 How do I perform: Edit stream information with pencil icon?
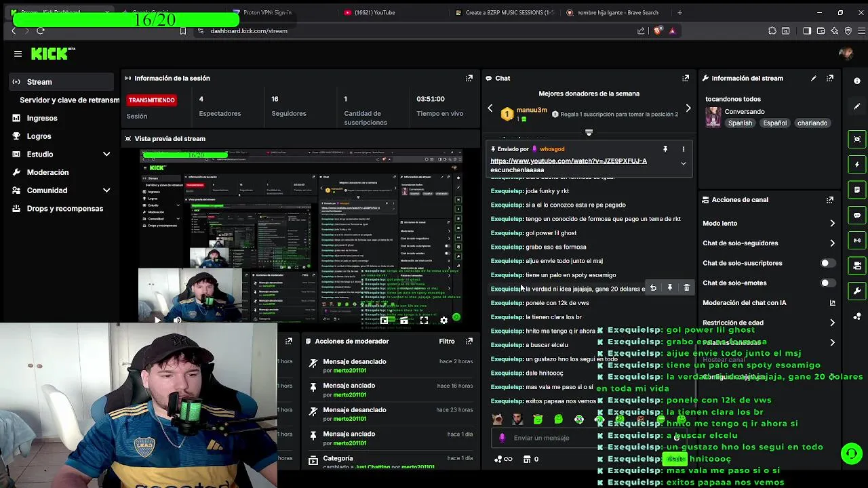coord(814,78)
